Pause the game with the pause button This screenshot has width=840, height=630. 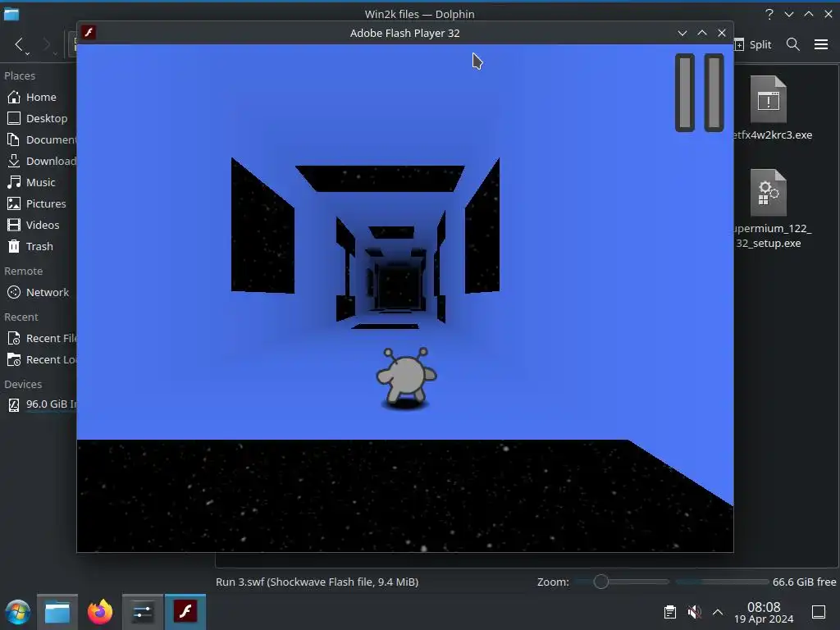click(699, 93)
